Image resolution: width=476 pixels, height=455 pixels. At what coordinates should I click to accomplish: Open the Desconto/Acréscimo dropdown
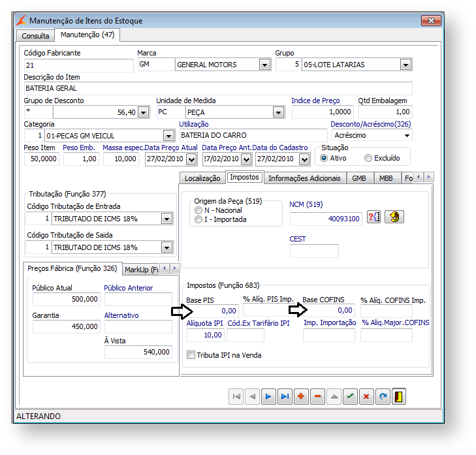pyautogui.click(x=407, y=136)
